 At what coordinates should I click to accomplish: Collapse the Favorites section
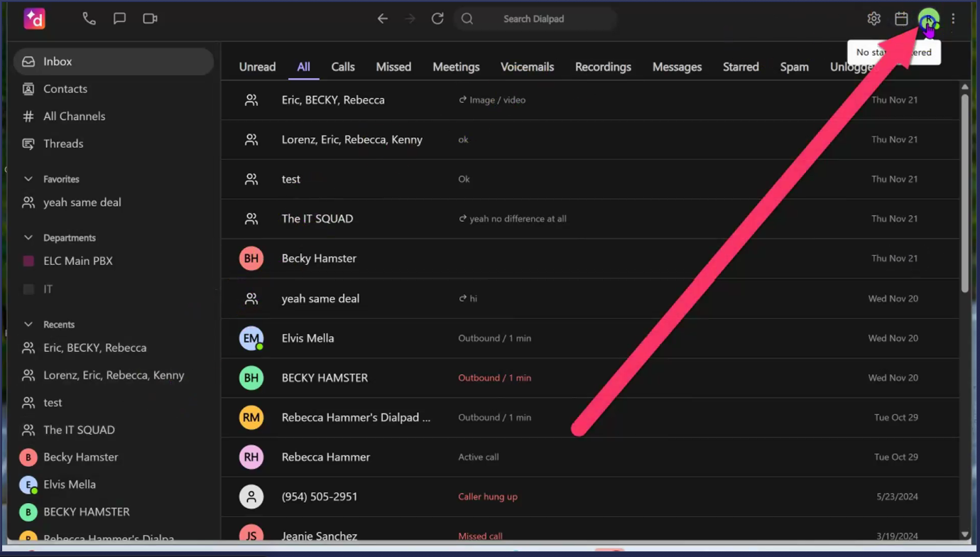pos(28,179)
